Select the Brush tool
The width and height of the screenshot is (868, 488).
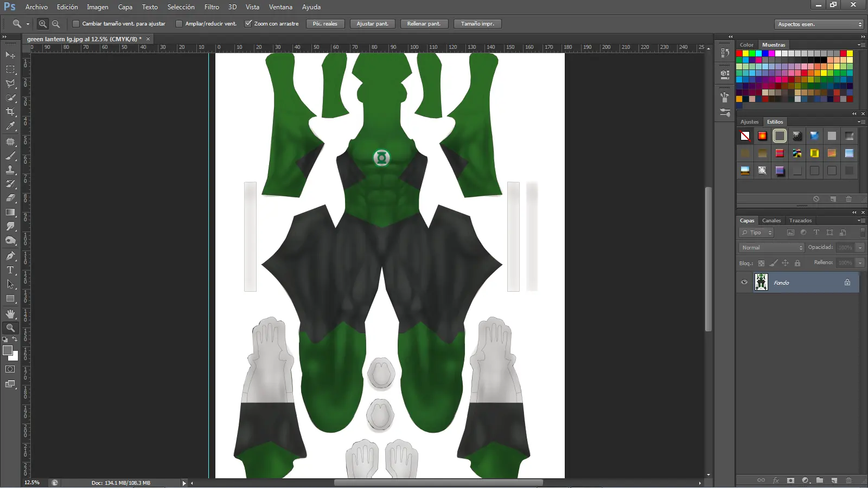pyautogui.click(x=10, y=156)
